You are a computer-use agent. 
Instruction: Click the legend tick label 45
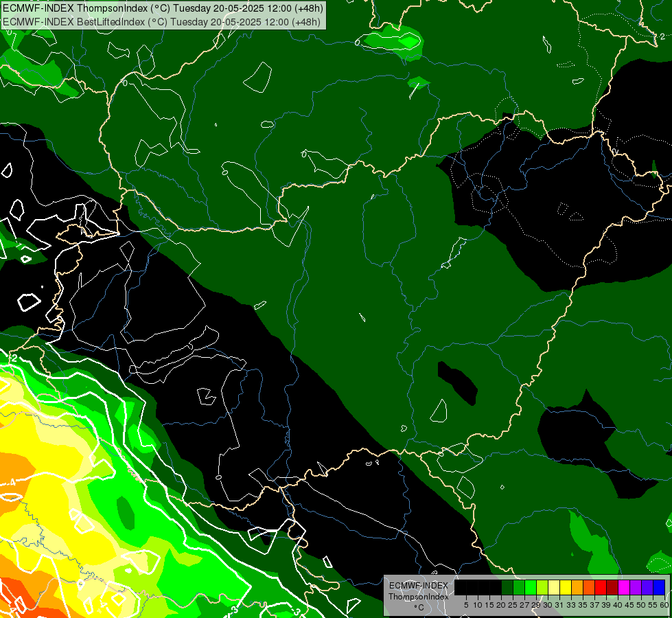click(x=630, y=605)
